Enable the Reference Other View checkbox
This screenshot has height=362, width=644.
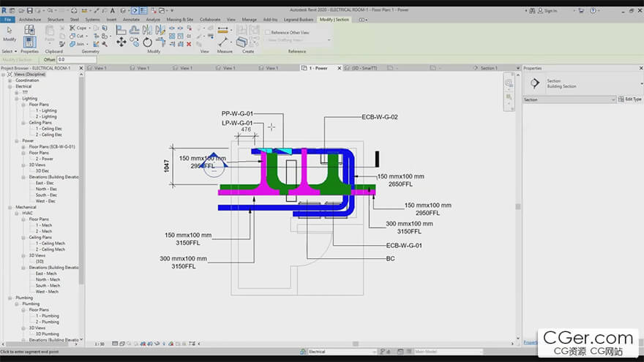267,32
